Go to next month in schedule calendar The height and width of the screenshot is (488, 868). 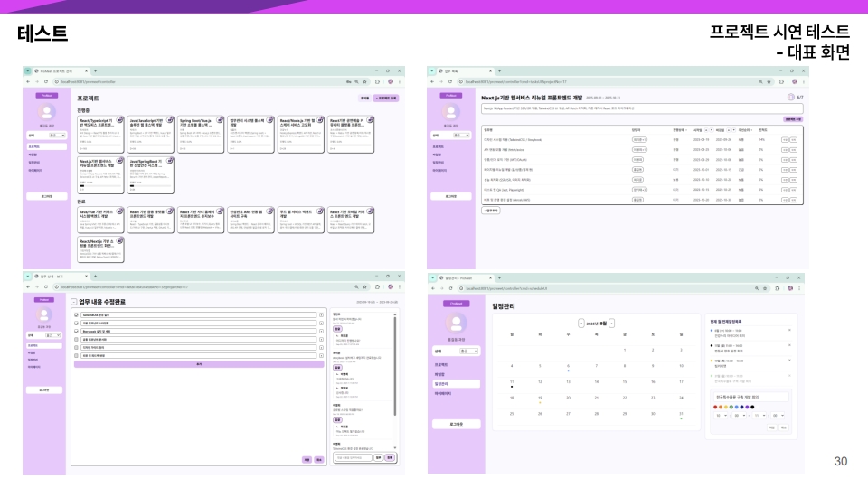point(611,324)
